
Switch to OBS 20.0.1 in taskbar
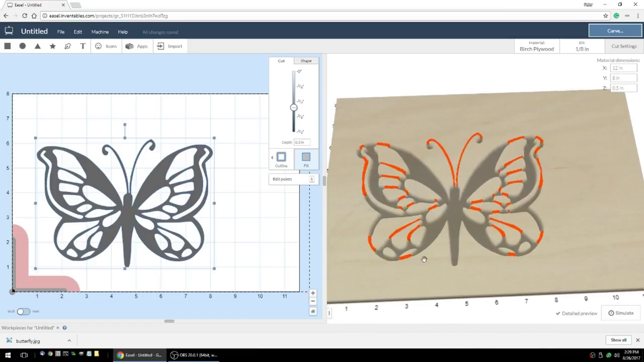[x=194, y=355]
